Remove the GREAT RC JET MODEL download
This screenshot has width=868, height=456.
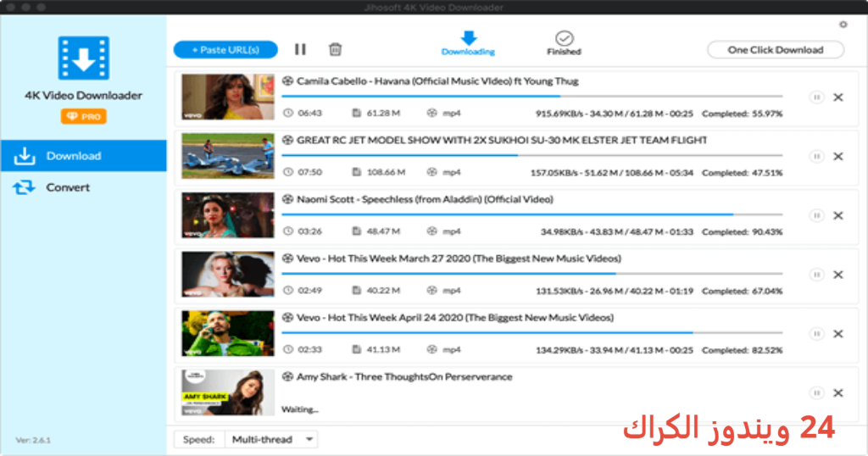(838, 157)
